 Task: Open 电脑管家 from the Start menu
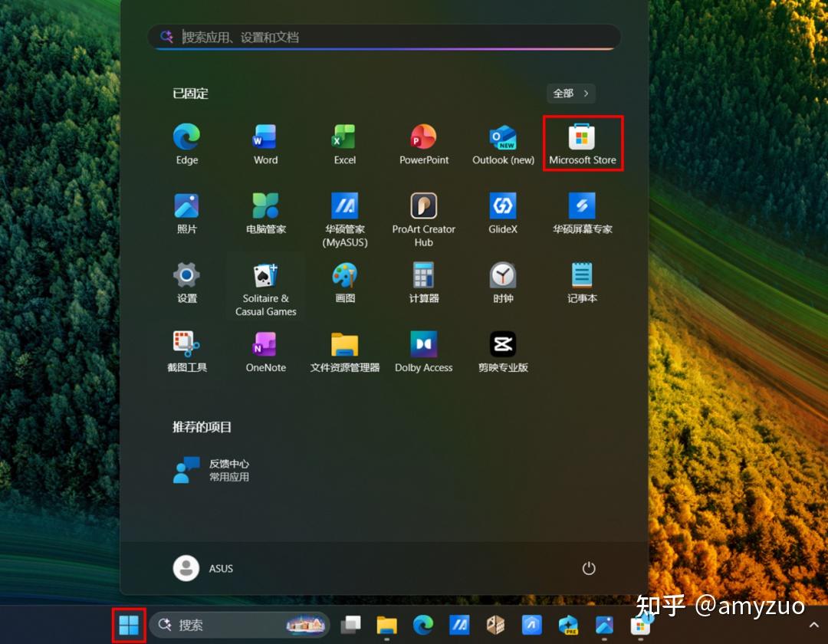[x=265, y=208]
